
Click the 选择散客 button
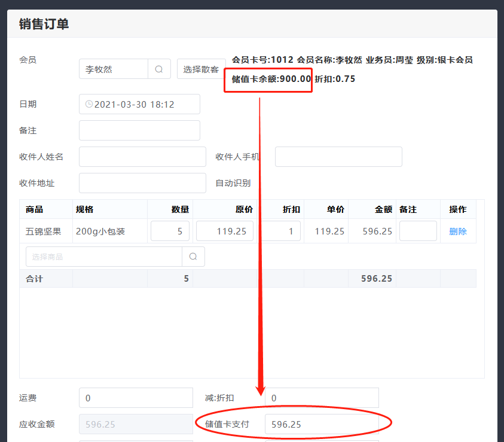click(x=201, y=69)
